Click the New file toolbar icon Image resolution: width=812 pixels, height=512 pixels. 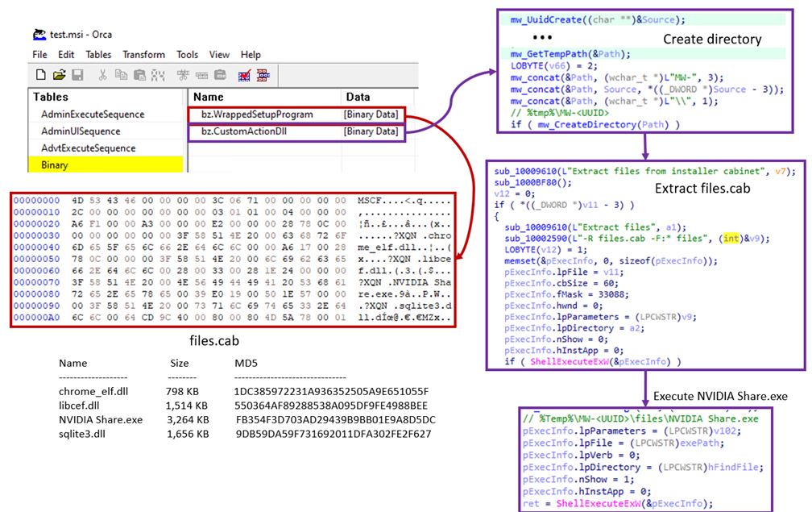coord(41,75)
